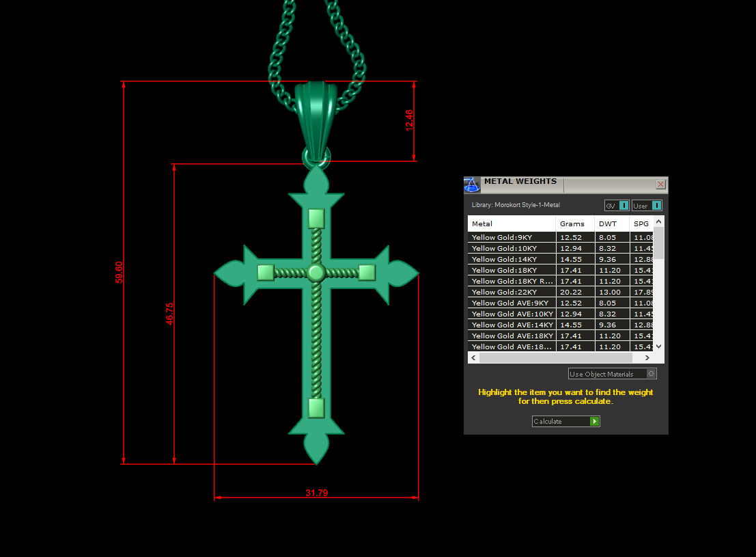Select the Yellow Gold:18KY R... row
756x557 pixels.
tap(560, 281)
